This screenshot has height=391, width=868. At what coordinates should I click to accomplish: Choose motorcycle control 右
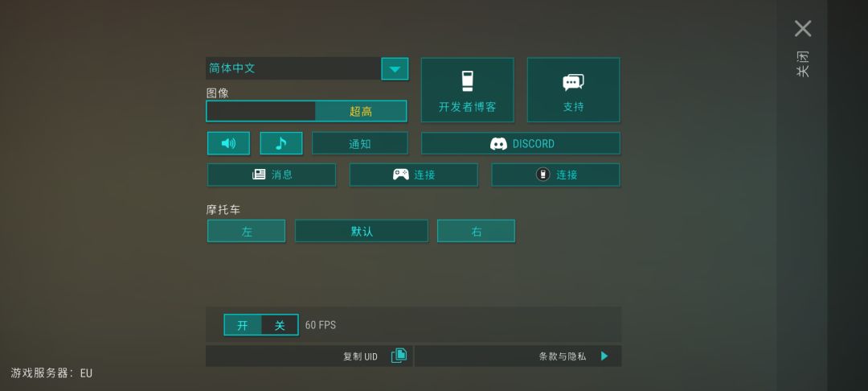pyautogui.click(x=476, y=231)
